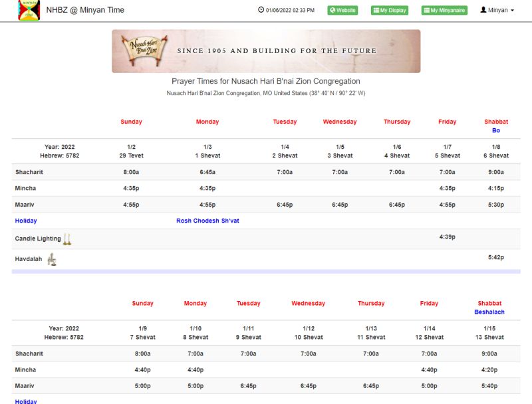This screenshot has height=404, width=532.
Task: Click Shabbat 1/15 Mincha 4:20p
Action: (489, 369)
